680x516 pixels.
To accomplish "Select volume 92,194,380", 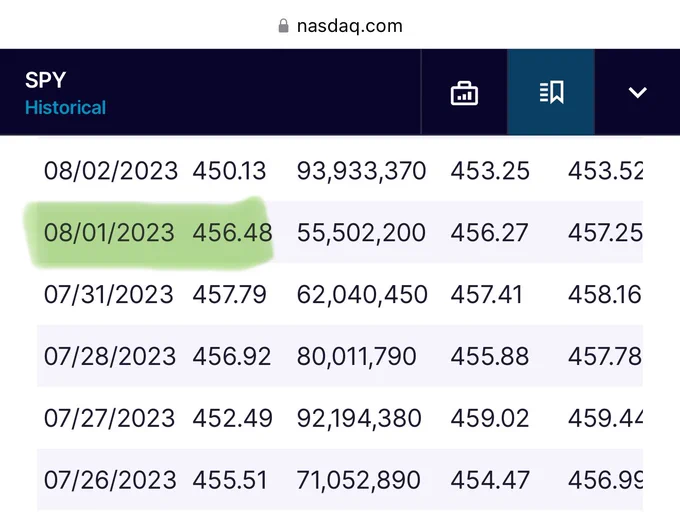I will coord(359,418).
